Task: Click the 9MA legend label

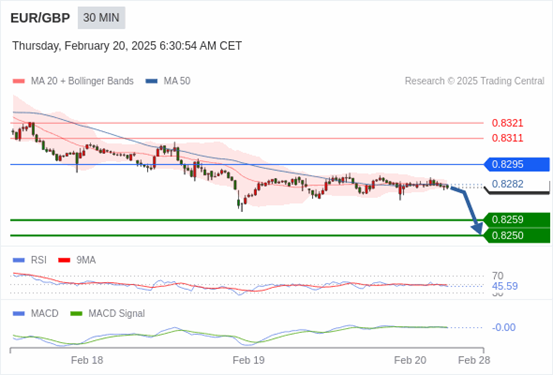Action: point(86,260)
